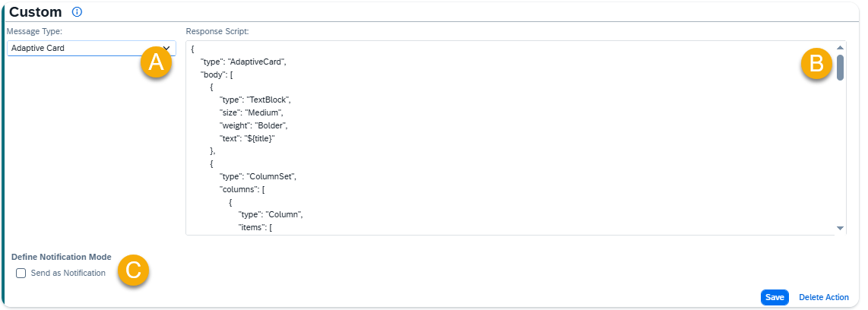Image resolution: width=868 pixels, height=310 pixels.
Task: Click the "items": [ line in the script
Action: tap(255, 227)
